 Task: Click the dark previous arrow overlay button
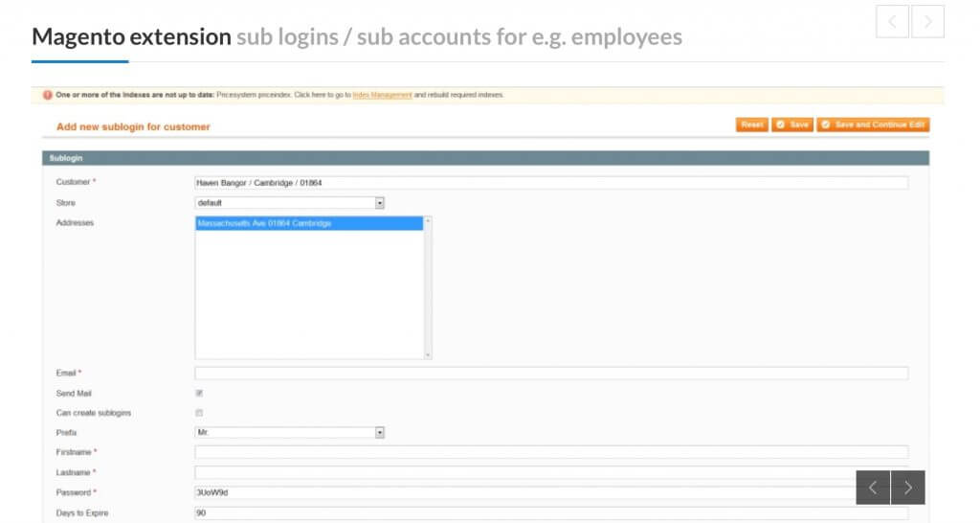click(873, 488)
